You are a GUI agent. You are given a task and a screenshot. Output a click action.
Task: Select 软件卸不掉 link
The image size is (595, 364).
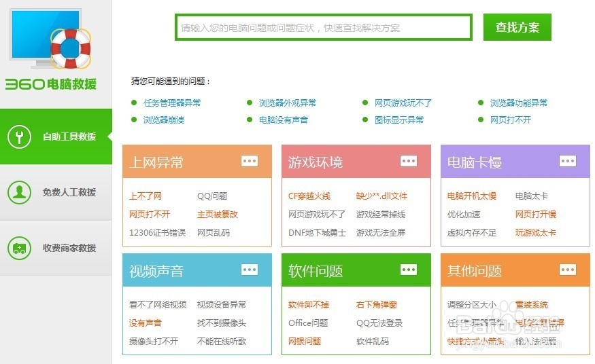point(309,304)
